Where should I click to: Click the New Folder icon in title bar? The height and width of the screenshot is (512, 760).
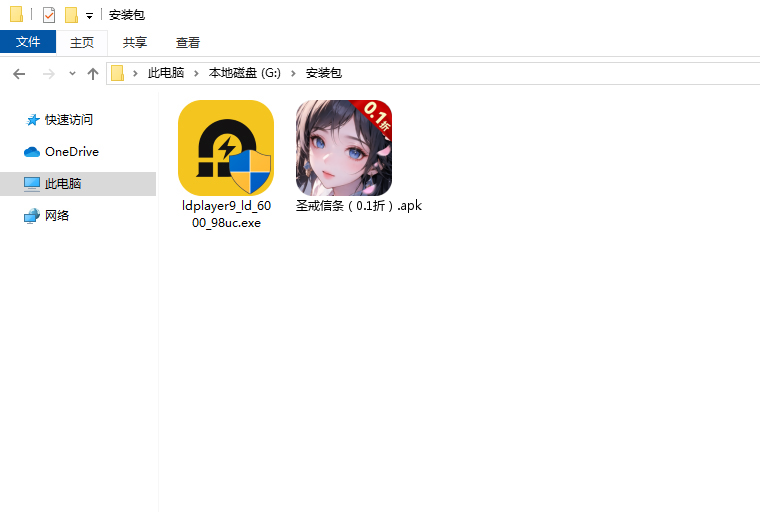click(x=71, y=15)
